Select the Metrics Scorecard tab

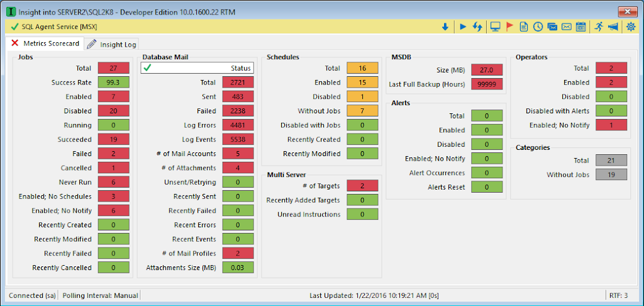coord(45,43)
